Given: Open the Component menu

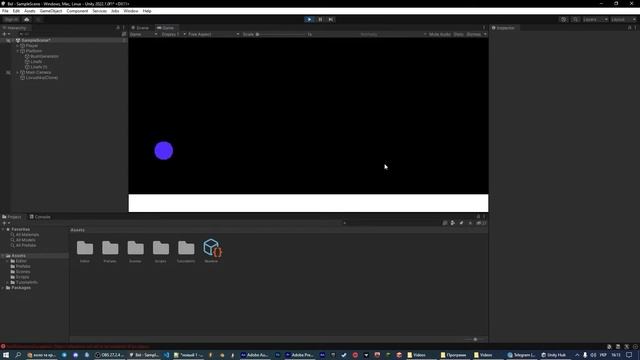Looking at the screenshot, I should pos(77,11).
